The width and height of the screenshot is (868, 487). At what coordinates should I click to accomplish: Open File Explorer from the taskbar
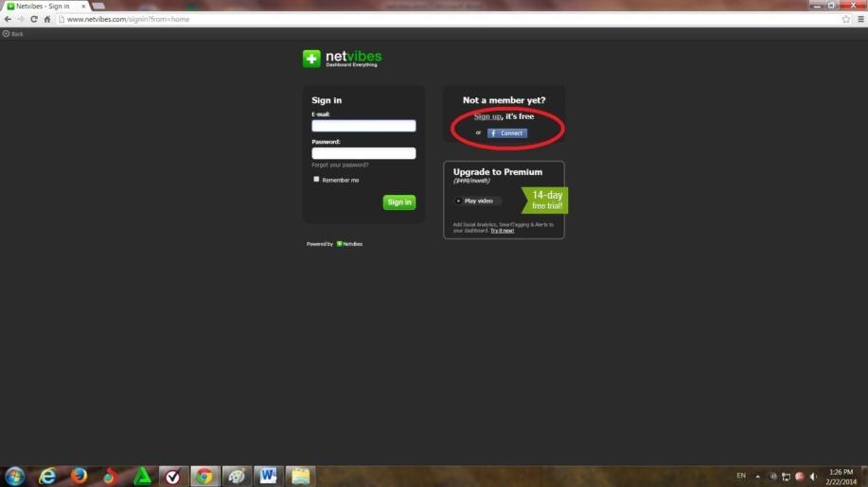(x=300, y=476)
